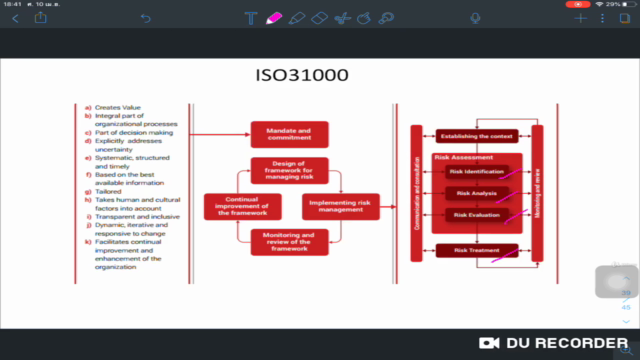
Task: Tap the red screen recording indicator
Action: pos(578,4)
